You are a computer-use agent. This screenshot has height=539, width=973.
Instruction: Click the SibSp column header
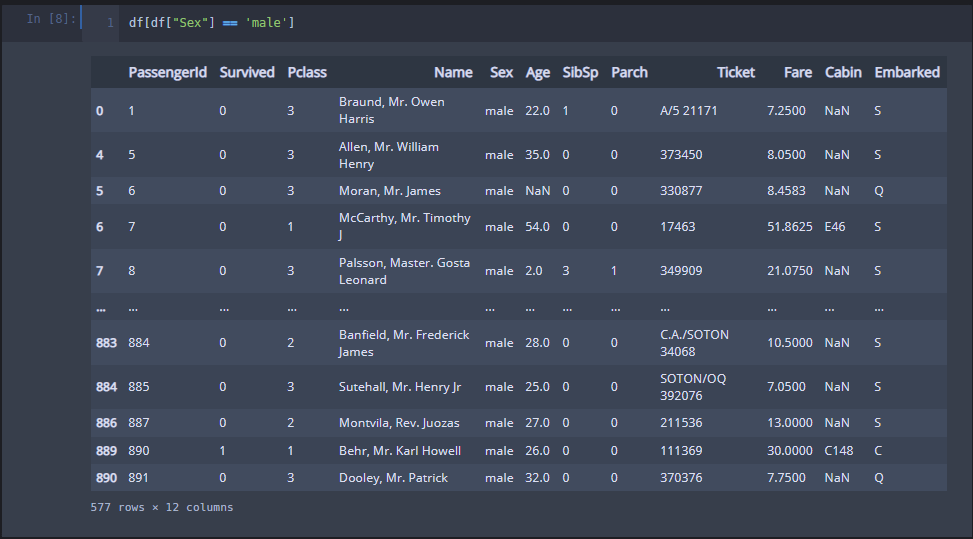(580, 73)
